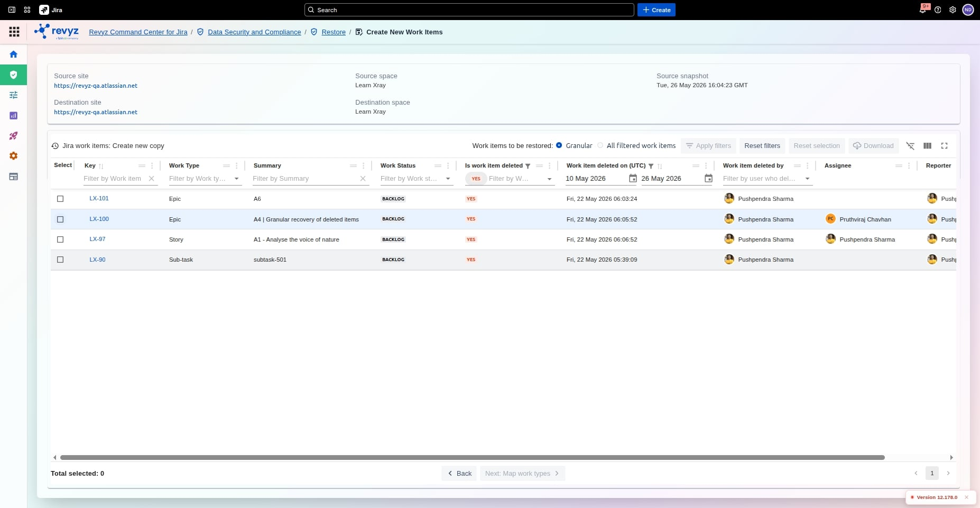Image resolution: width=980 pixels, height=508 pixels.
Task: Open the calendar picker for 26 May 2026
Action: pyautogui.click(x=709, y=179)
